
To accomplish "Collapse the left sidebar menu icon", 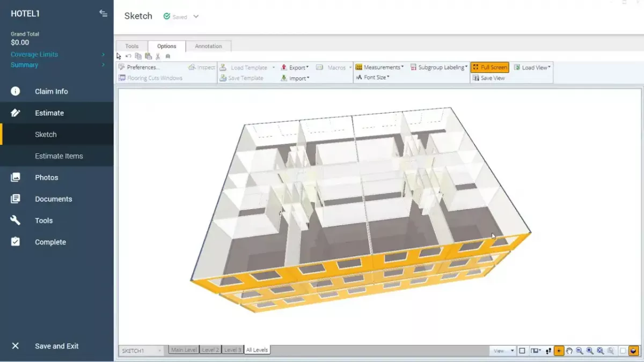I will 103,13.
